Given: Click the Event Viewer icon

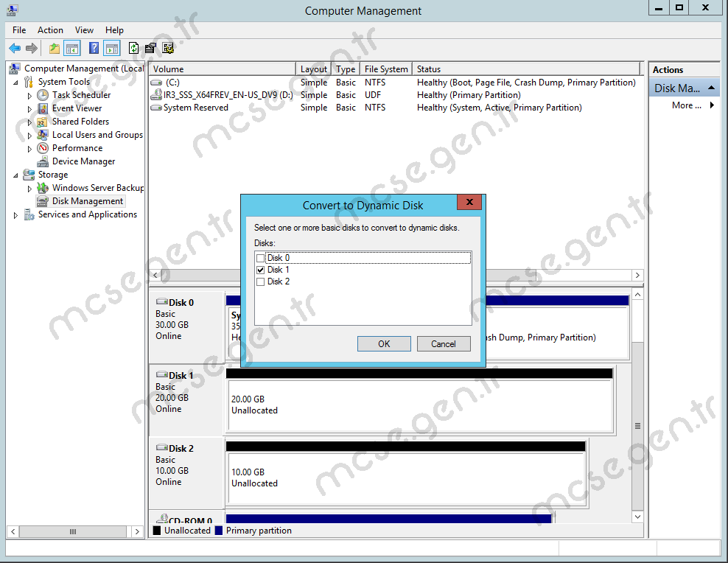Looking at the screenshot, I should (x=43, y=108).
